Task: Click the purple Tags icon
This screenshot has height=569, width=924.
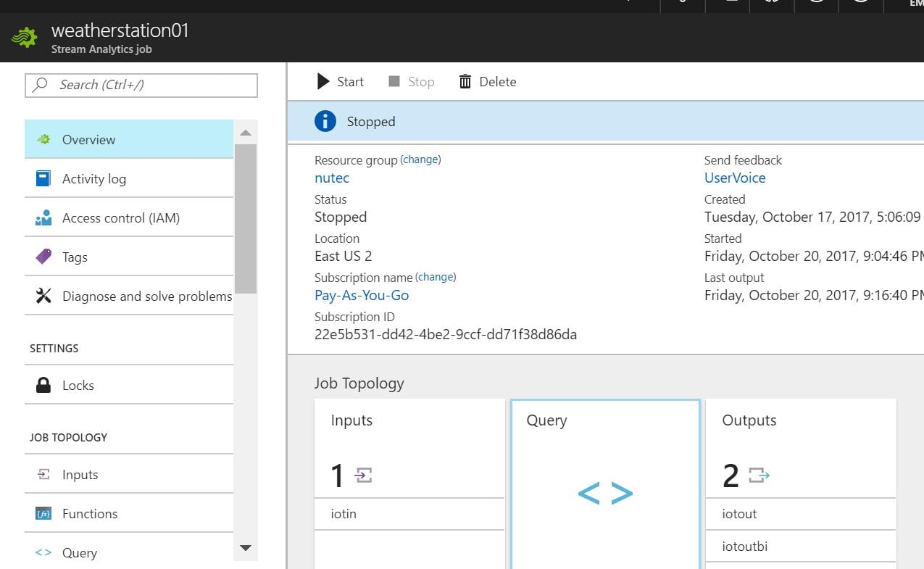Action: point(43,257)
